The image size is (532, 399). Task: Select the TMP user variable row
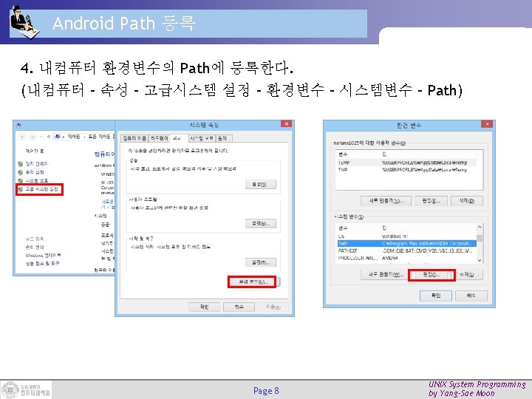(406, 170)
